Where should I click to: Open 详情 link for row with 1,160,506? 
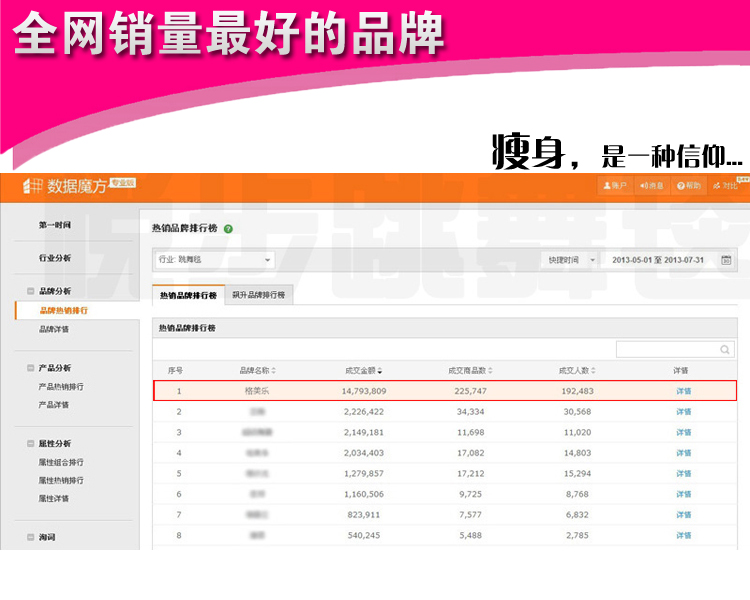[684, 494]
